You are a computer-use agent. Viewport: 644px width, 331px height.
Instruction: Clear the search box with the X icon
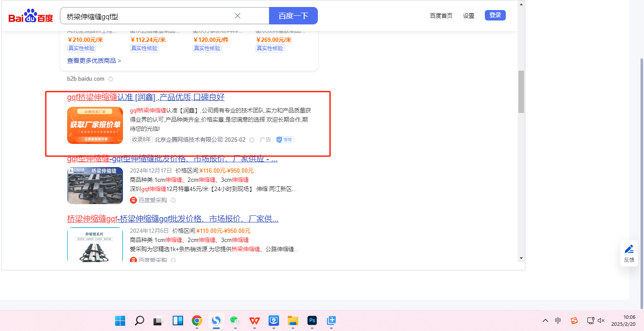pyautogui.click(x=238, y=16)
